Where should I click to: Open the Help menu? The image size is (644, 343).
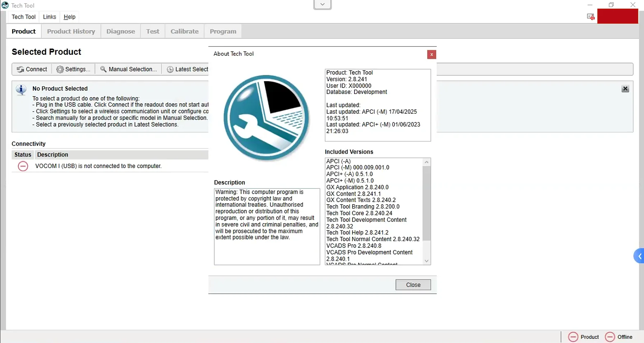point(70,17)
